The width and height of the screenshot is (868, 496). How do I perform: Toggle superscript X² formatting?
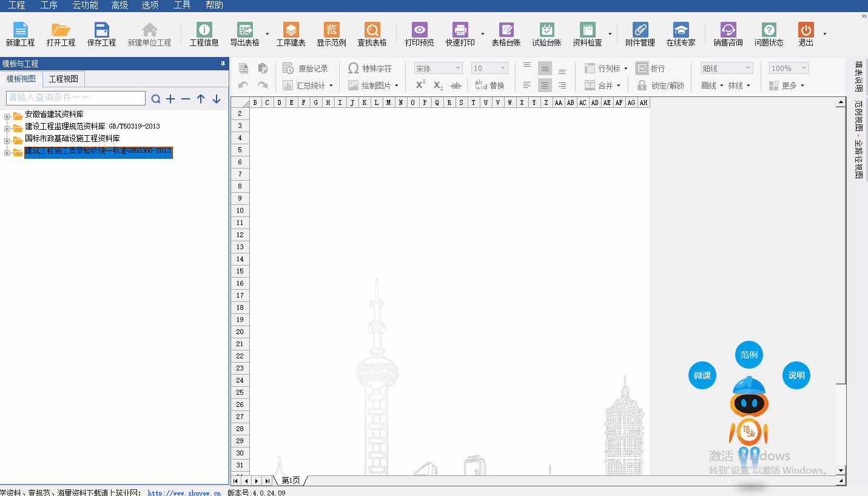(x=420, y=85)
